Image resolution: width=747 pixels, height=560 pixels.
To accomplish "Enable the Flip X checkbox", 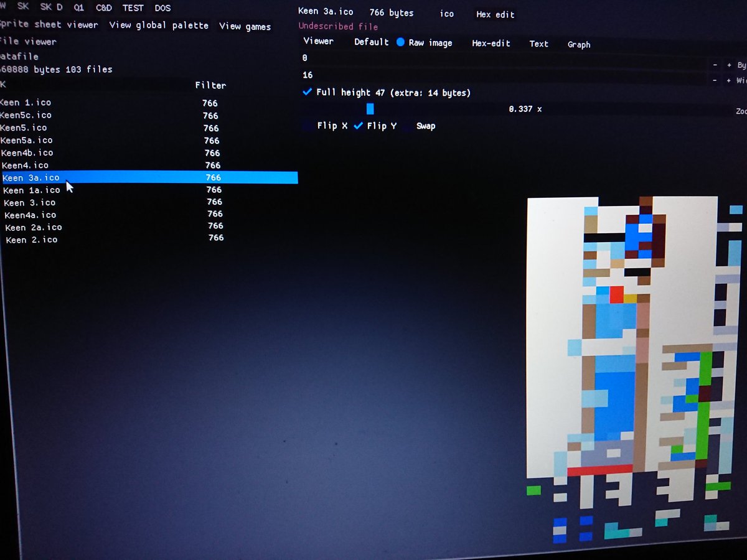I will pos(308,126).
